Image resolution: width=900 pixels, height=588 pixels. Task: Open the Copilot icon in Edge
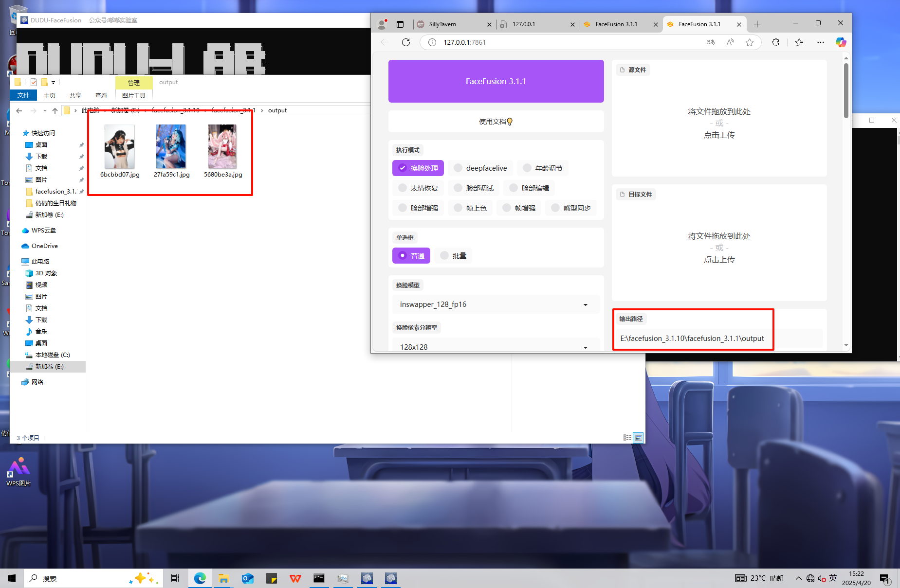(841, 42)
